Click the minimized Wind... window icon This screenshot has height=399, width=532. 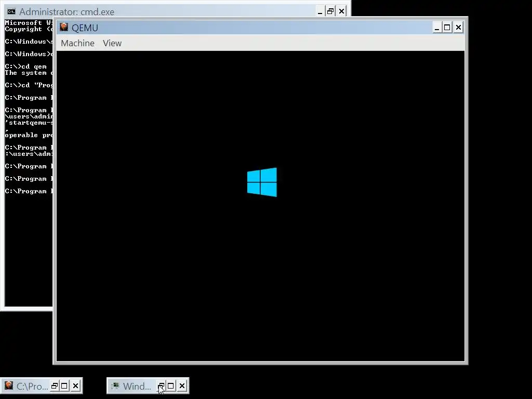pyautogui.click(x=115, y=386)
